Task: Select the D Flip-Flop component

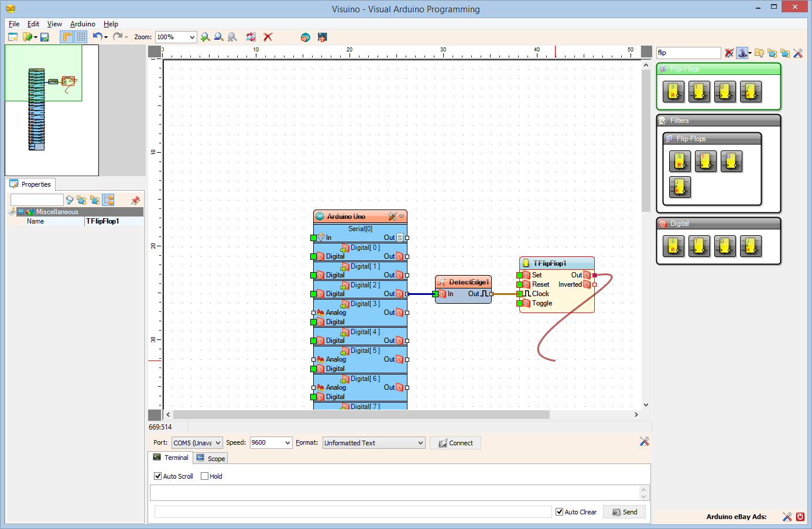Action: point(725,92)
